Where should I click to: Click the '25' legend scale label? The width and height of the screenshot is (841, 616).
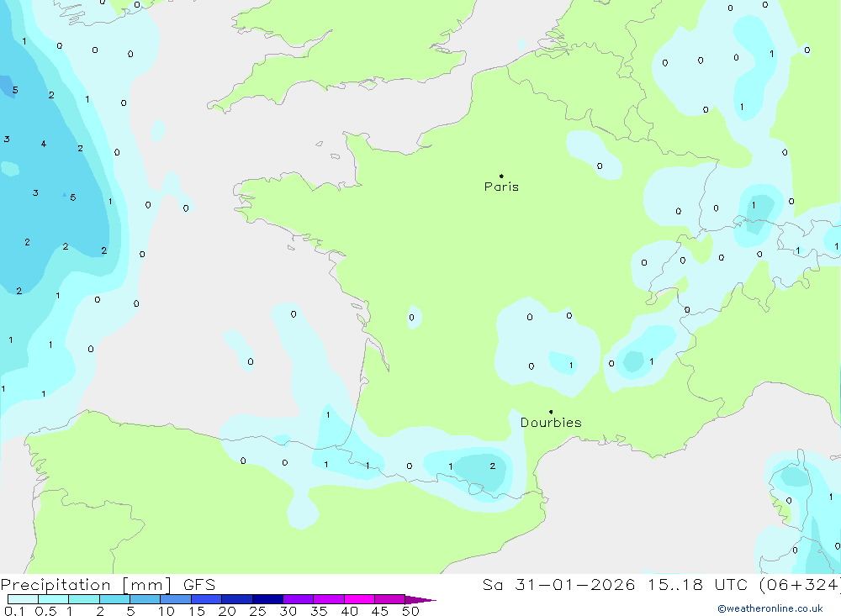pyautogui.click(x=258, y=611)
